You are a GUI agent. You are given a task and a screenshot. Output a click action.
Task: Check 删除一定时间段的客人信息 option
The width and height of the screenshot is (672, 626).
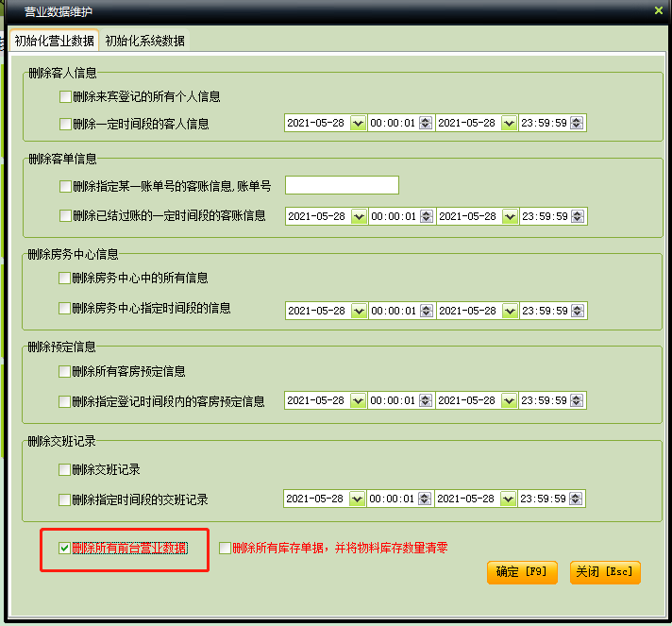(65, 124)
